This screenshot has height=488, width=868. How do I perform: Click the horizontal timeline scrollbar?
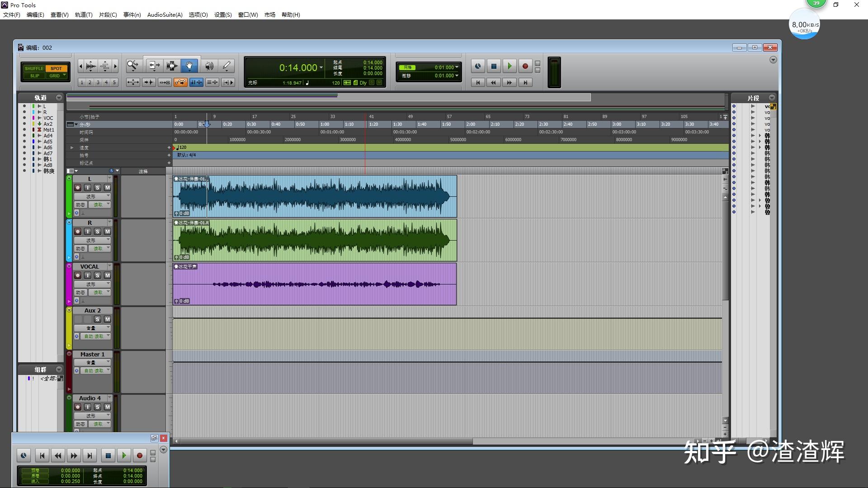click(325, 441)
